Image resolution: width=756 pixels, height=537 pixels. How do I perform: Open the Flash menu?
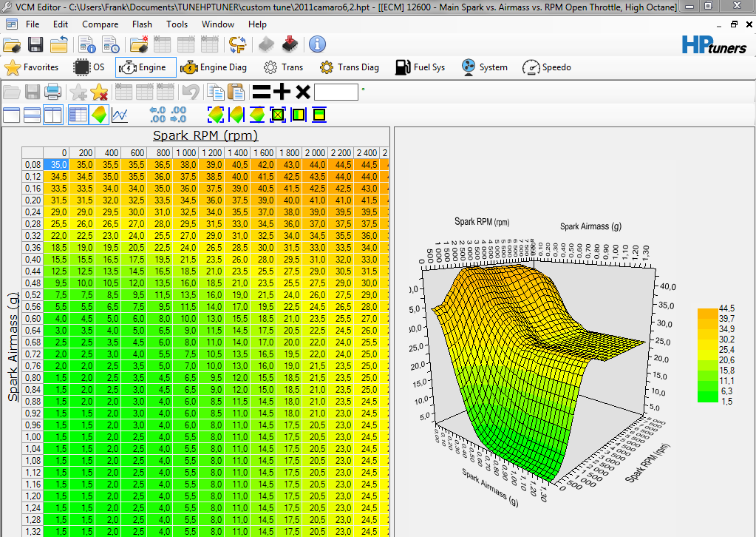pos(142,24)
